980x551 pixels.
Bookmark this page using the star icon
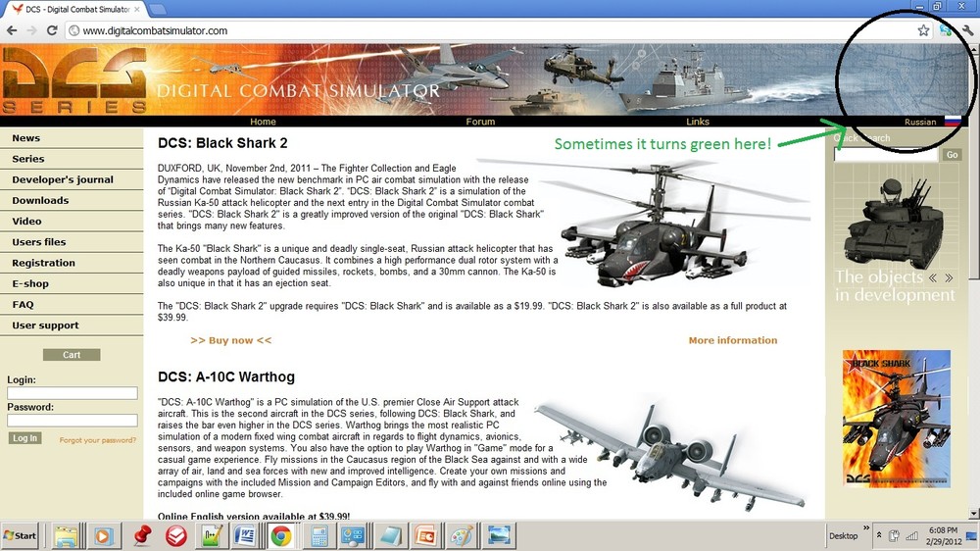pos(923,30)
